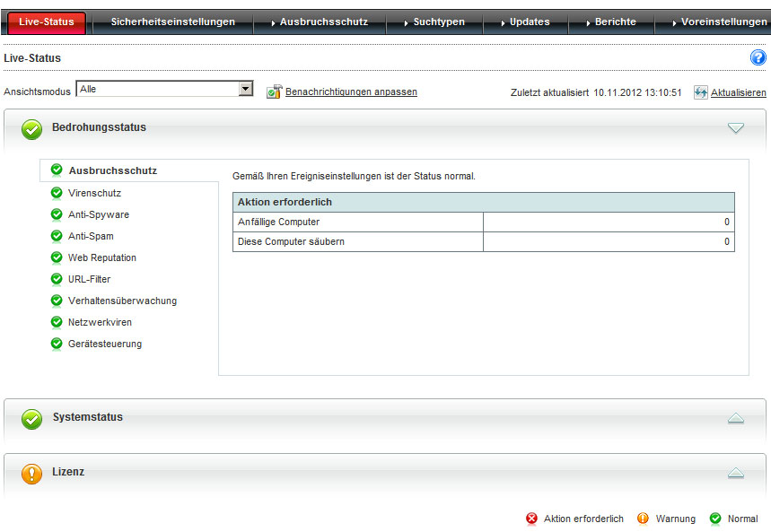Select Verhaltensüberwachung in the status list

(x=122, y=301)
